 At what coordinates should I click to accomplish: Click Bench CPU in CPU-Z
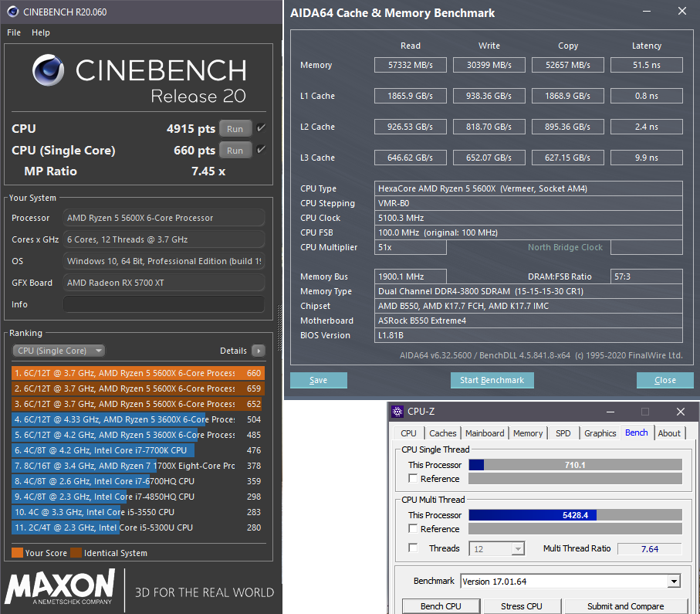click(x=441, y=606)
